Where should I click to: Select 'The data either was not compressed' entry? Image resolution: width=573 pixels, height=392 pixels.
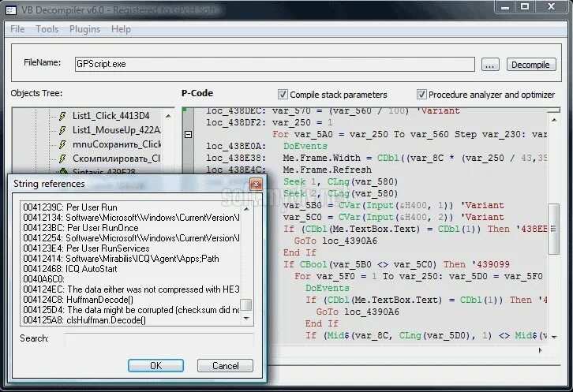pyautogui.click(x=131, y=289)
